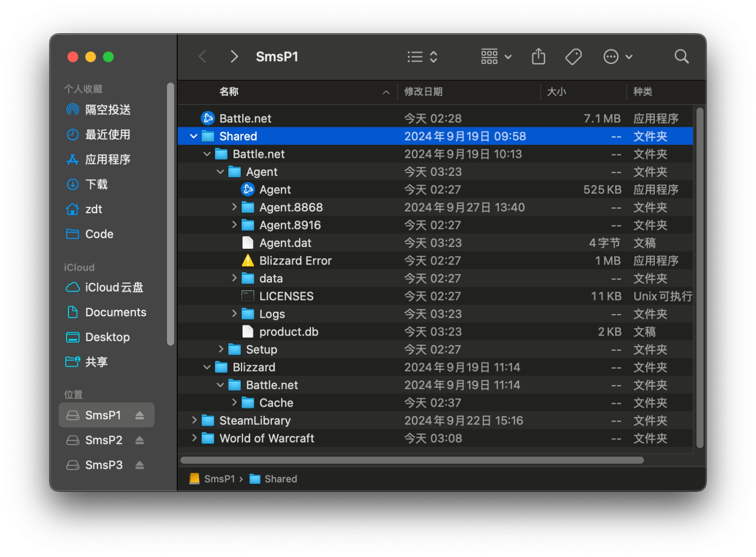Image resolution: width=756 pixels, height=557 pixels.
Task: Expand the data folder
Action: click(x=234, y=278)
